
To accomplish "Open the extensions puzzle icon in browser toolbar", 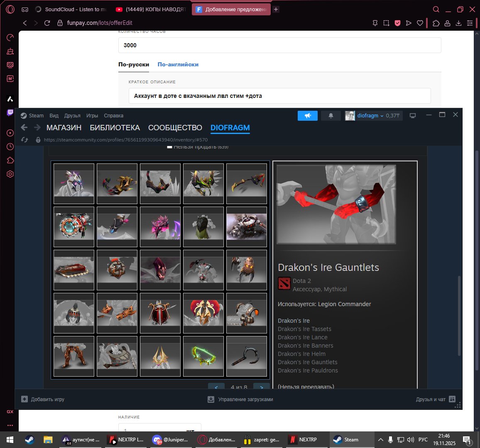I will [x=436, y=23].
